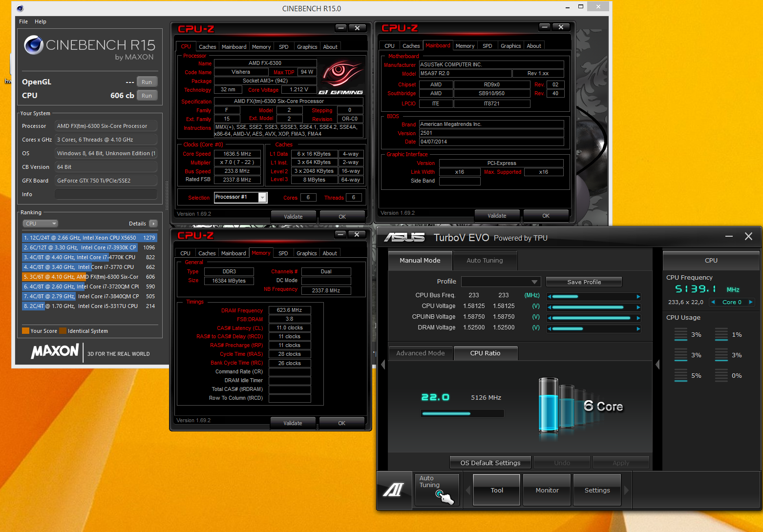Select ranking entry Intel Core i5-3317U CPU

(89, 306)
